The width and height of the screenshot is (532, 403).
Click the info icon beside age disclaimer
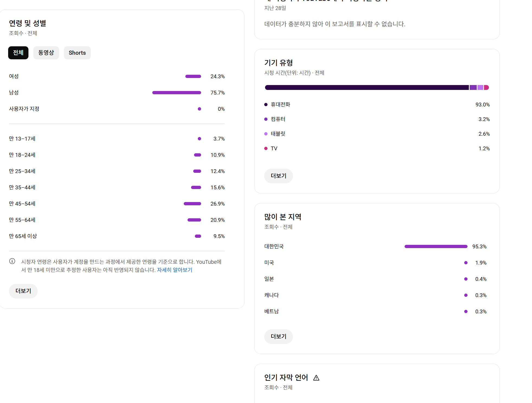pos(12,261)
